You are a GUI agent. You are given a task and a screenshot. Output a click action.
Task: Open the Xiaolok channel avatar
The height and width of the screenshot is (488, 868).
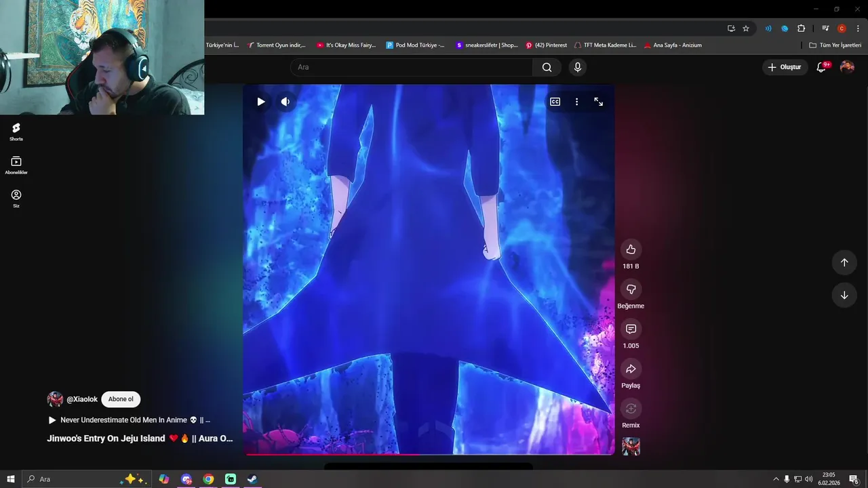click(x=55, y=399)
